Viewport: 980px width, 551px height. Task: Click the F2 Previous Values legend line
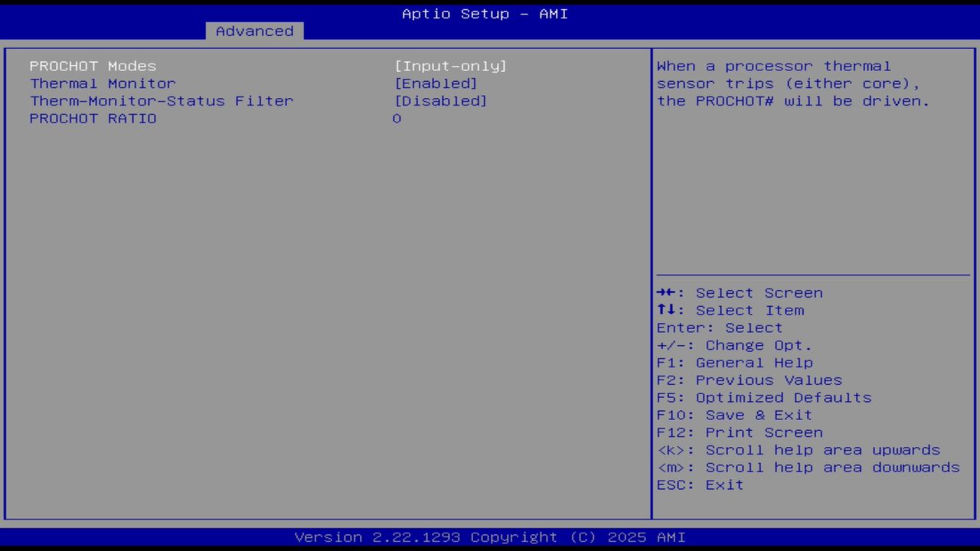[x=749, y=380]
